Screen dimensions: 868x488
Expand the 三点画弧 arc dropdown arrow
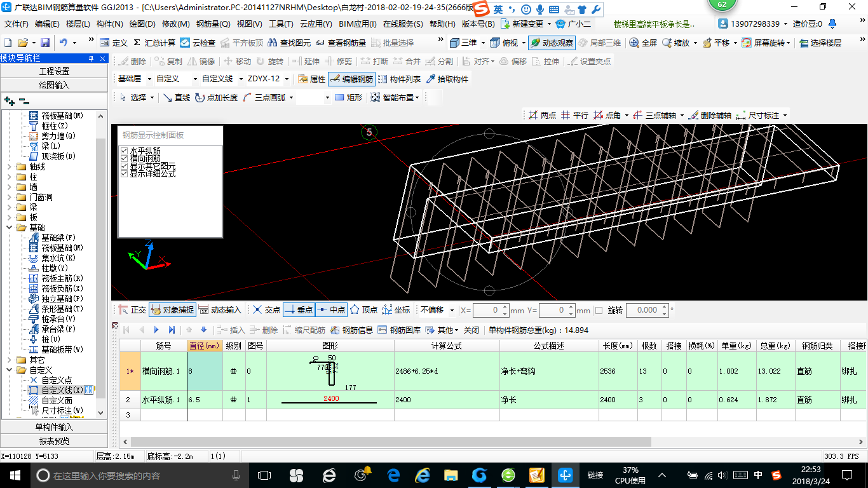290,98
